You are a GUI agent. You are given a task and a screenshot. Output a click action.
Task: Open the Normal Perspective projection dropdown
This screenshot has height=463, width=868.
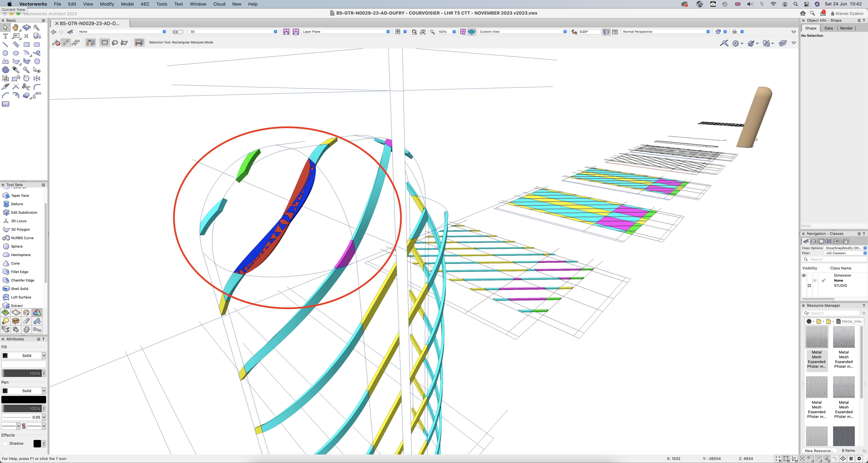[x=708, y=32]
